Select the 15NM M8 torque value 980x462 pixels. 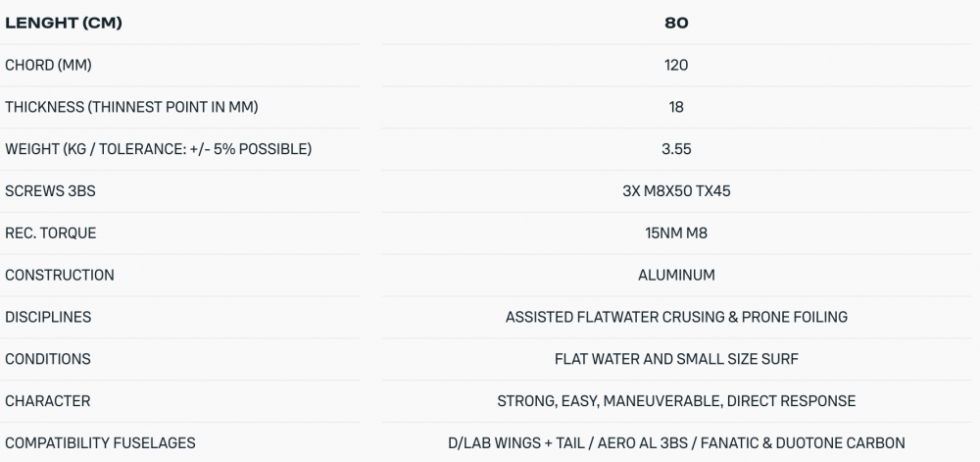tap(676, 233)
